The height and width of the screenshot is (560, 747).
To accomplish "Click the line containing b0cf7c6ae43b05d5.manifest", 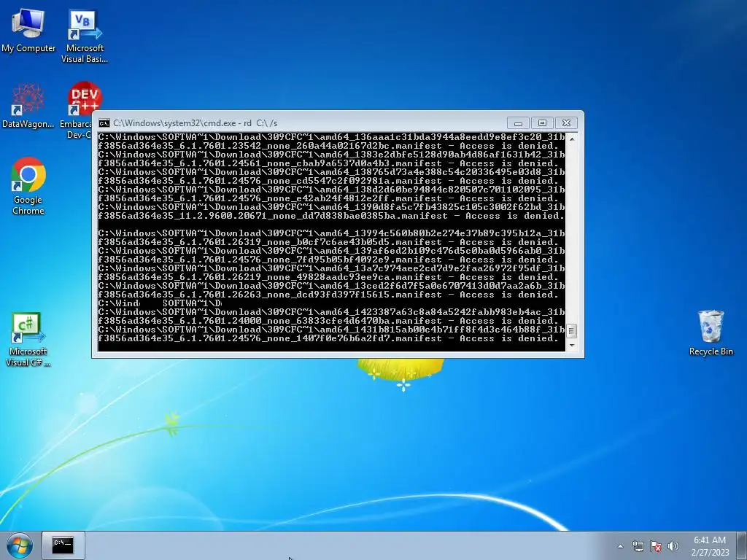I will click(329, 242).
